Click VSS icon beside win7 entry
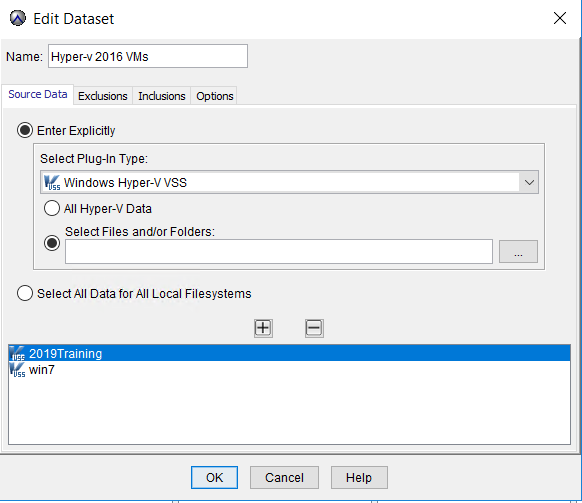 17,370
